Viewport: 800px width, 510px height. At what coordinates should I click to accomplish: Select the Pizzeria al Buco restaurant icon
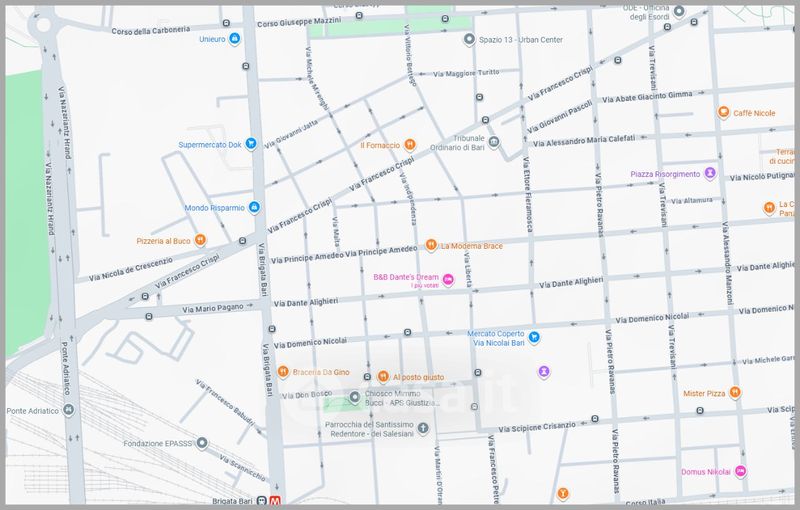click(x=200, y=240)
